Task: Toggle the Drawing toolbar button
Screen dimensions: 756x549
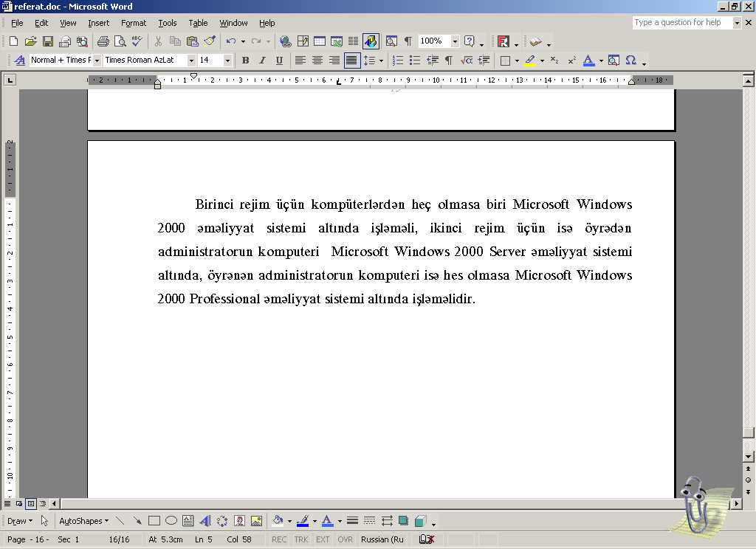Action: [371, 41]
